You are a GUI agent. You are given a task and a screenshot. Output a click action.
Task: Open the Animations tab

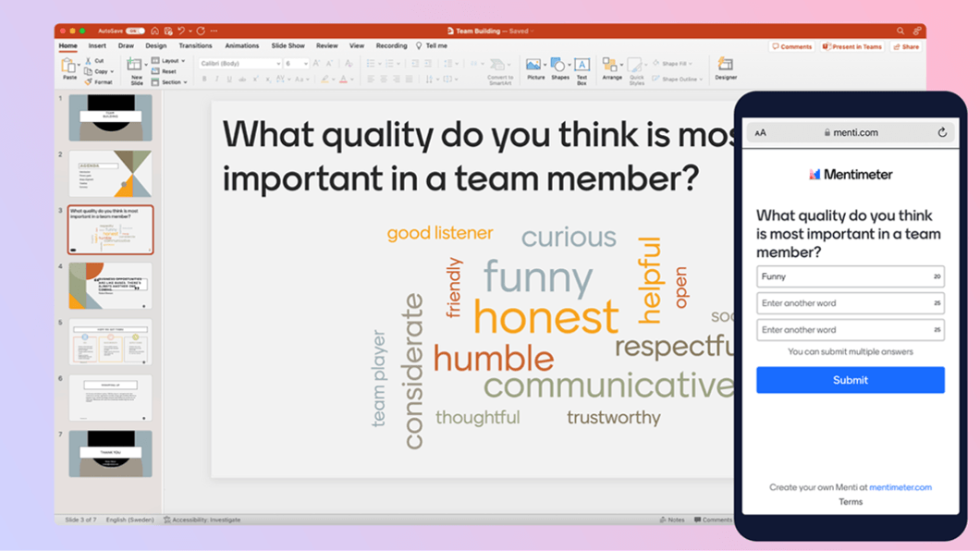coord(242,45)
